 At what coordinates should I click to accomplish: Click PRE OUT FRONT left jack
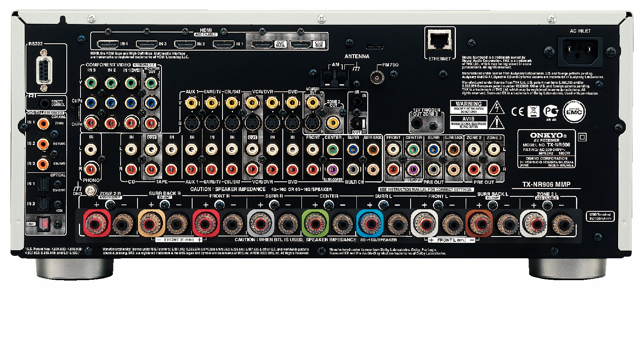tap(393, 150)
